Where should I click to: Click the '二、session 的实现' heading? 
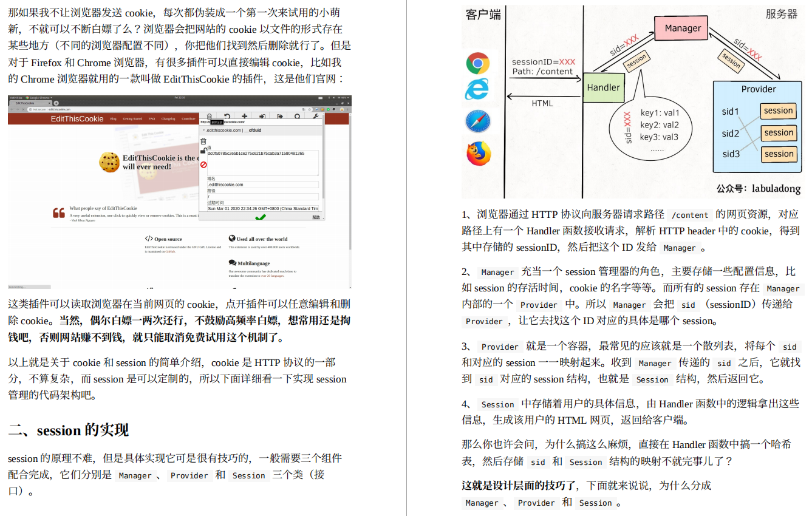69,430
